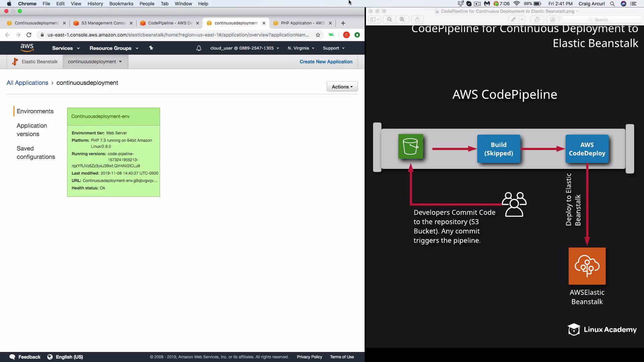Open the N. Virginia region selector
Viewport: 644px width, 362px height.
[301, 48]
